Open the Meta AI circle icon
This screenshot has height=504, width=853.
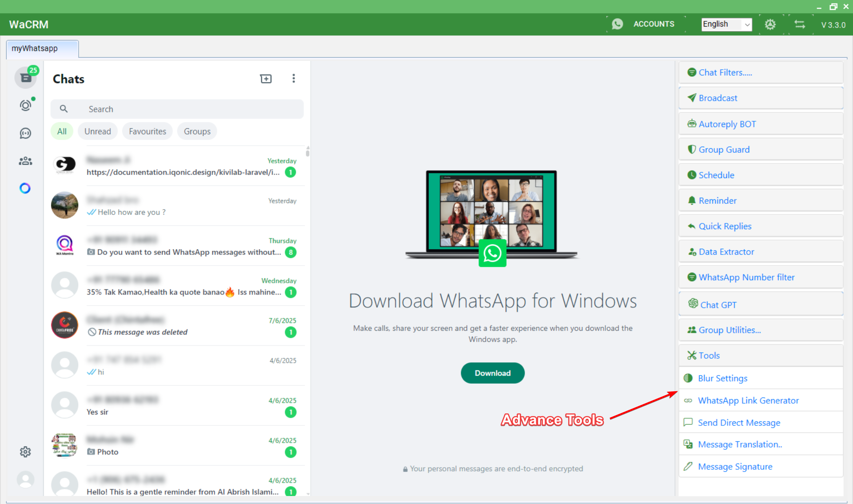click(x=25, y=188)
